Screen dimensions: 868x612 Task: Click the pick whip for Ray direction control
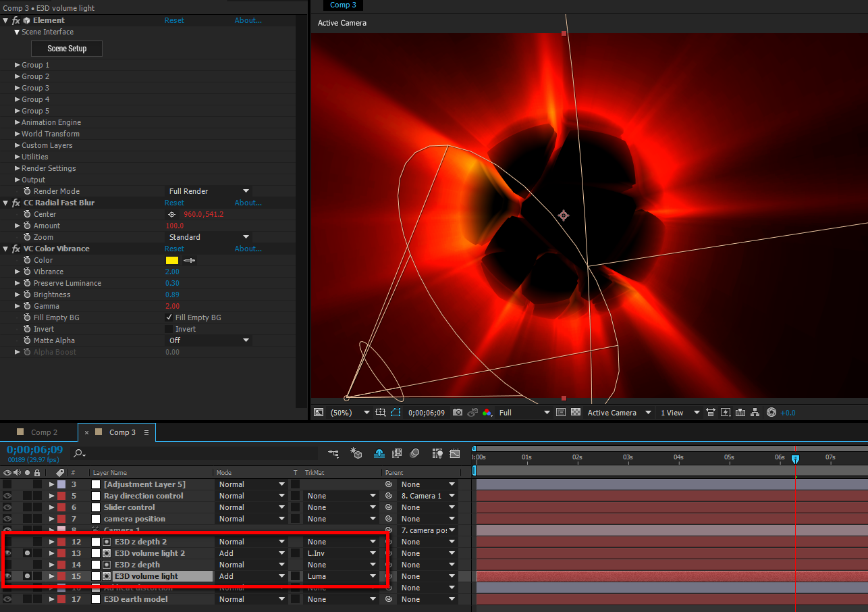[x=389, y=496]
